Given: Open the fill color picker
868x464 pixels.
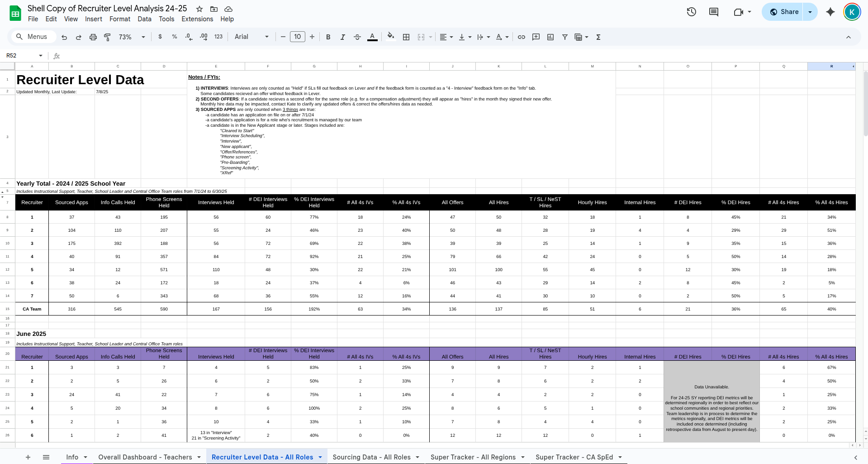Looking at the screenshot, I should (390, 37).
